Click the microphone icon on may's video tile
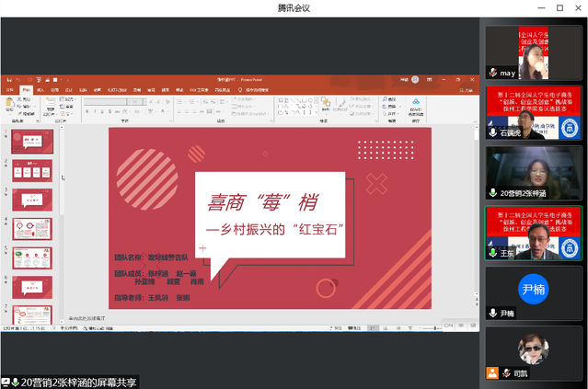 point(493,72)
